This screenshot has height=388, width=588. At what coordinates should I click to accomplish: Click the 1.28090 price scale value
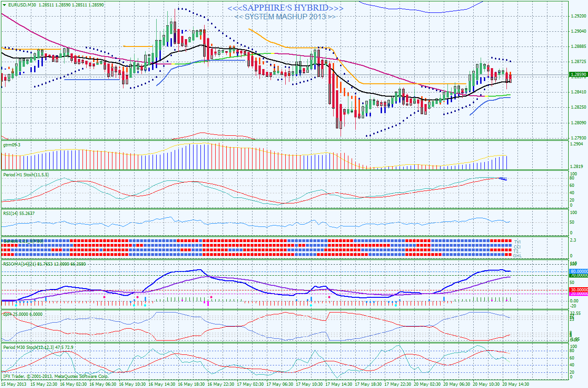pyautogui.click(x=578, y=122)
